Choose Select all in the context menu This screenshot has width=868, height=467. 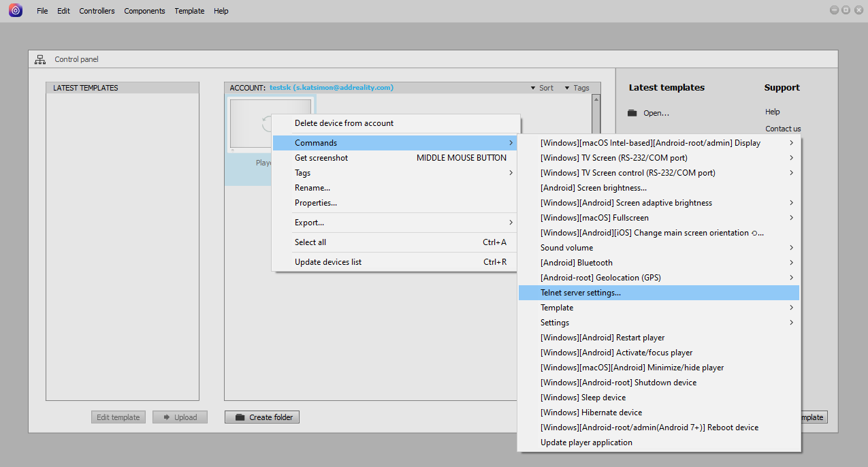(396, 242)
